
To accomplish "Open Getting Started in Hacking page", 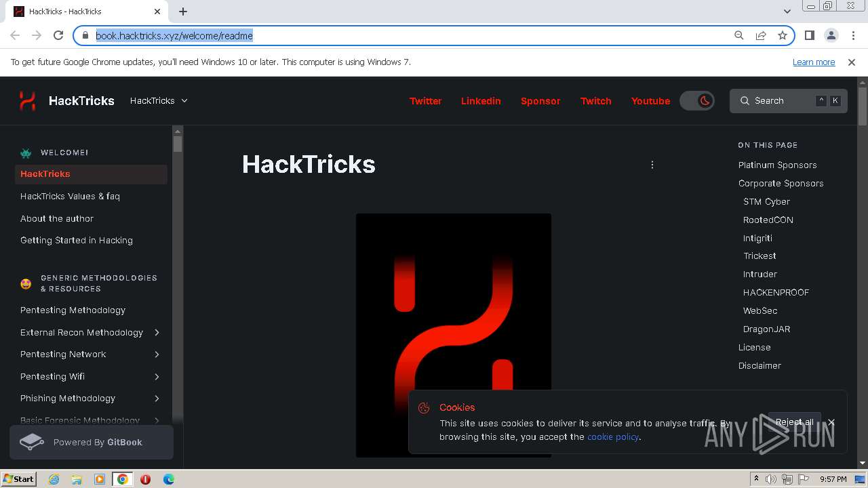I will click(77, 240).
